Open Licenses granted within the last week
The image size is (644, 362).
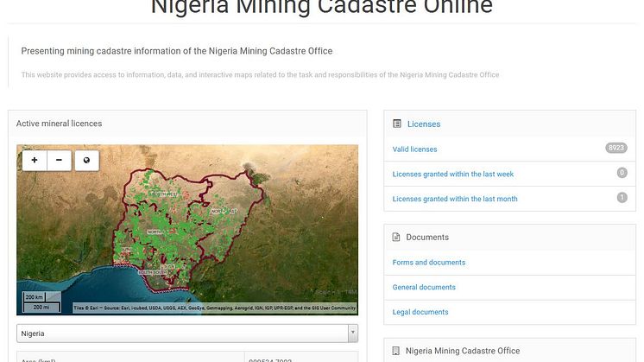[x=453, y=175]
